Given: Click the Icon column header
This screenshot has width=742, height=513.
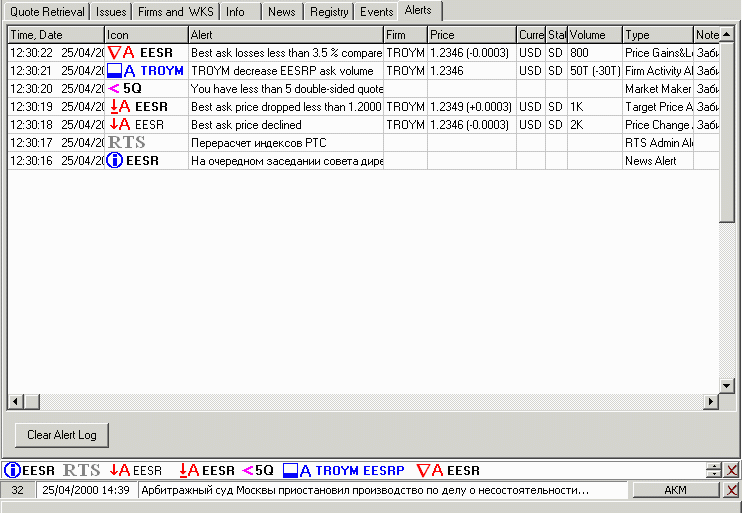Looking at the screenshot, I should 146,35.
